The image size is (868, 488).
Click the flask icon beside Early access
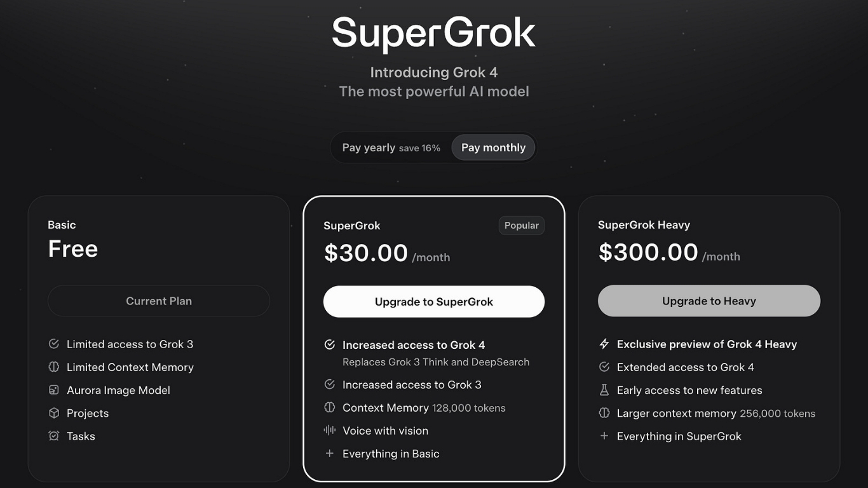[604, 390]
